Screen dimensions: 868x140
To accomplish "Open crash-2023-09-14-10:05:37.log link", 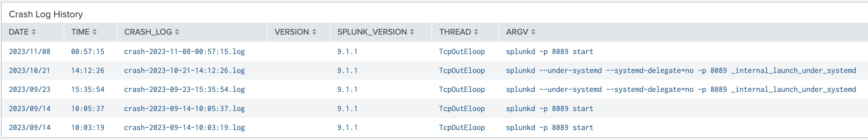I will pyautogui.click(x=184, y=109).
